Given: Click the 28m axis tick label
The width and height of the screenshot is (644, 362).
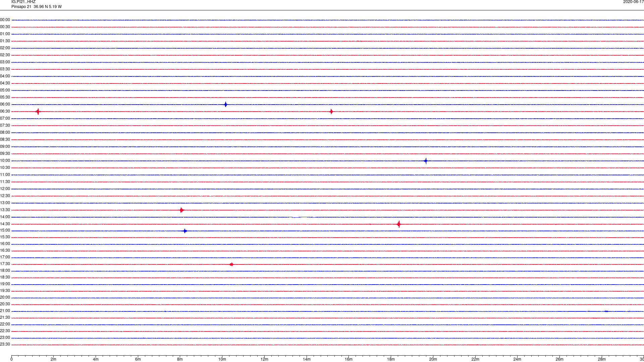Looking at the screenshot, I should 602,359.
